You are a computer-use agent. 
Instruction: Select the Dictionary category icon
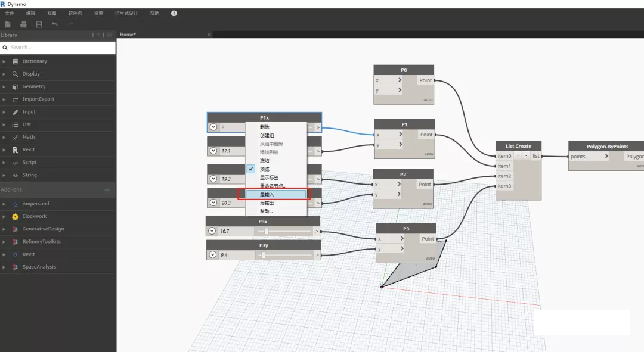click(15, 61)
